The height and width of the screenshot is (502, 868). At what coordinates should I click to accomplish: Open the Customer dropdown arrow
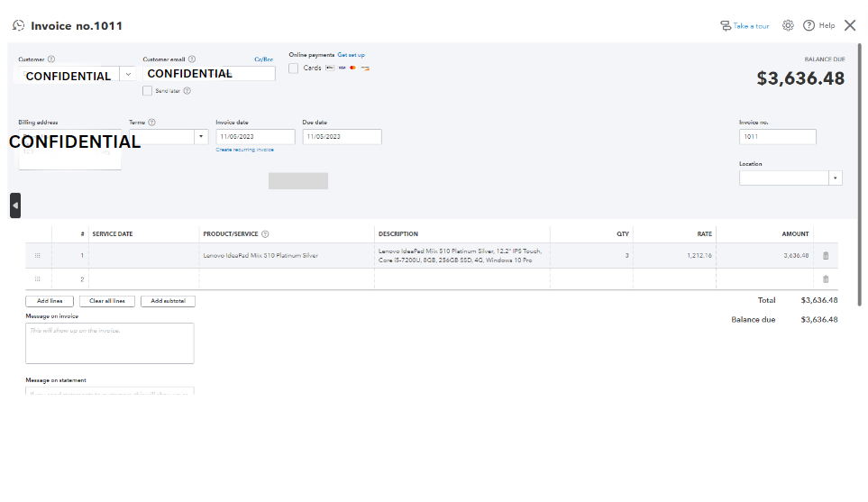(128, 74)
